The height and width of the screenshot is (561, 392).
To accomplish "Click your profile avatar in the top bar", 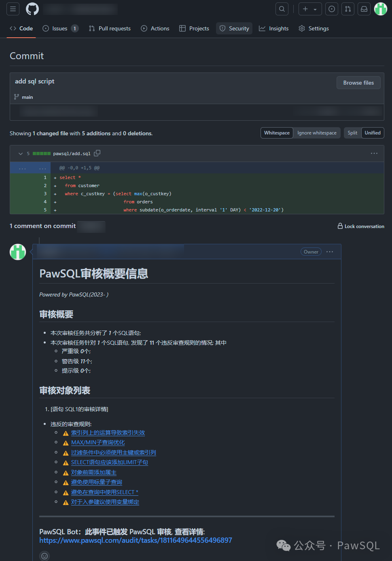I will click(380, 9).
